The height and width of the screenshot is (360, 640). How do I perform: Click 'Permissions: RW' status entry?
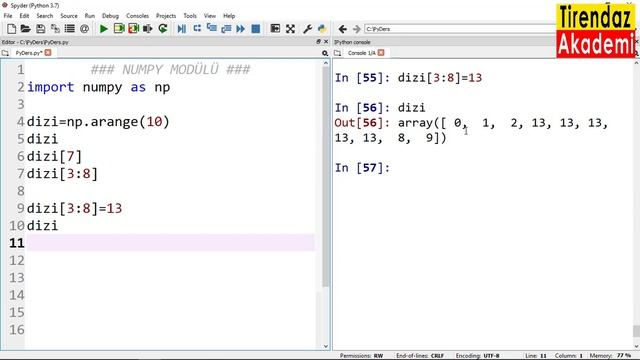click(x=362, y=356)
